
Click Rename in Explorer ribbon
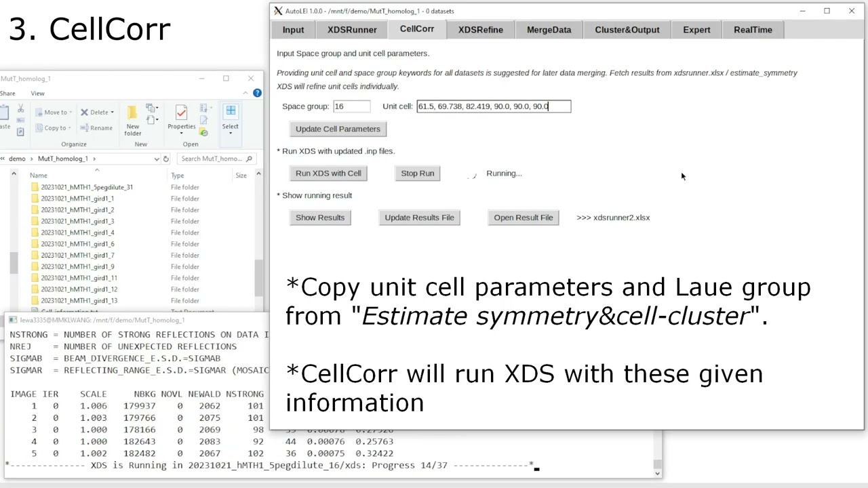(96, 128)
